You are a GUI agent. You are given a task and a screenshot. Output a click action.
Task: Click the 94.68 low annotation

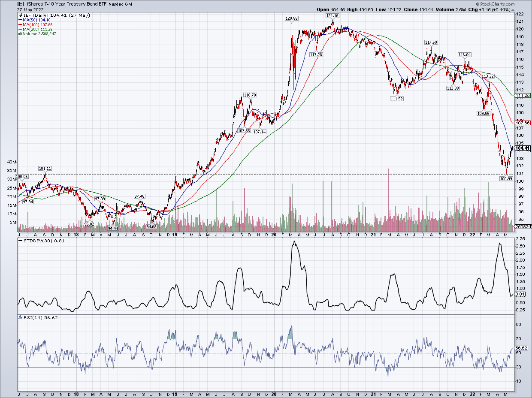tap(151, 226)
